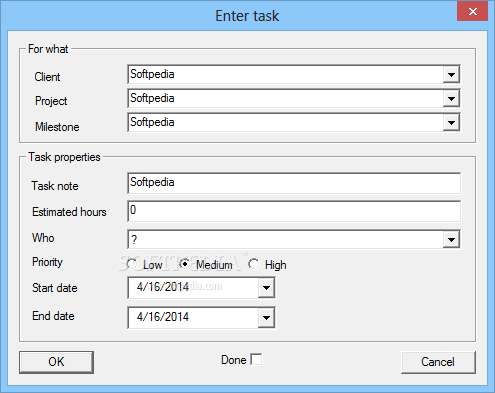Click the Start date value 4/16/2014

coord(163,287)
